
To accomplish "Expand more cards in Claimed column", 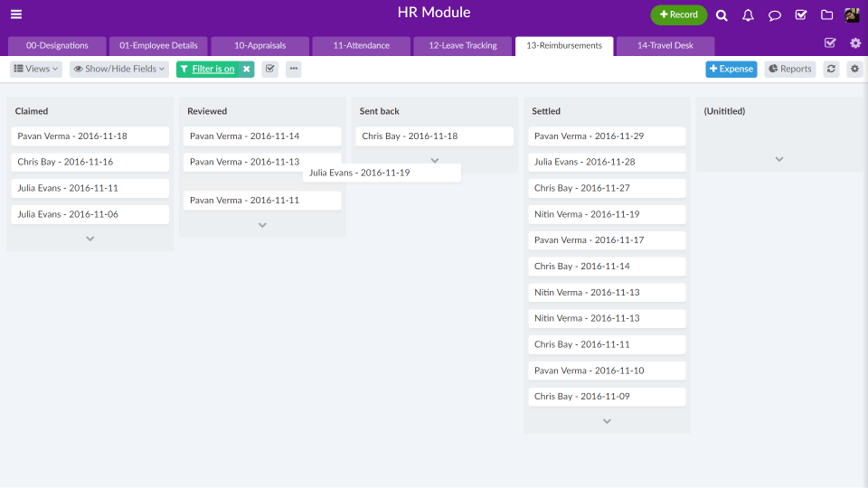I will click(90, 239).
